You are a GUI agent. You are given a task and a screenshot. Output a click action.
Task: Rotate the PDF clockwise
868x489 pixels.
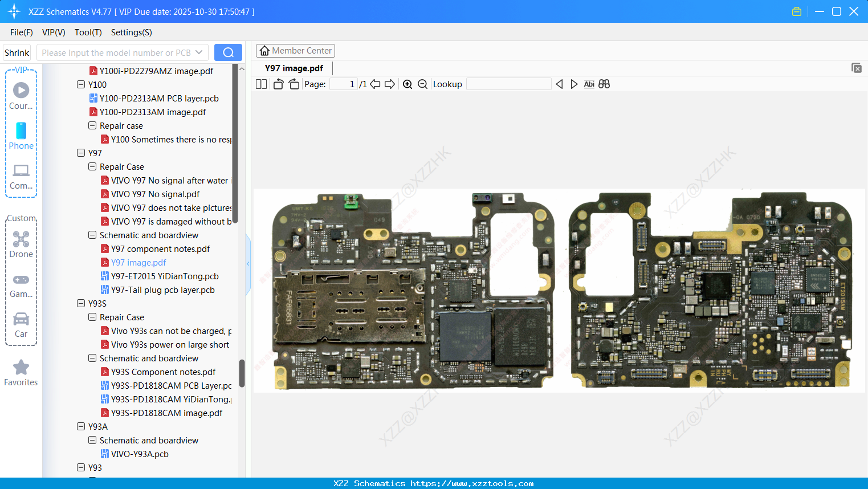pos(292,84)
